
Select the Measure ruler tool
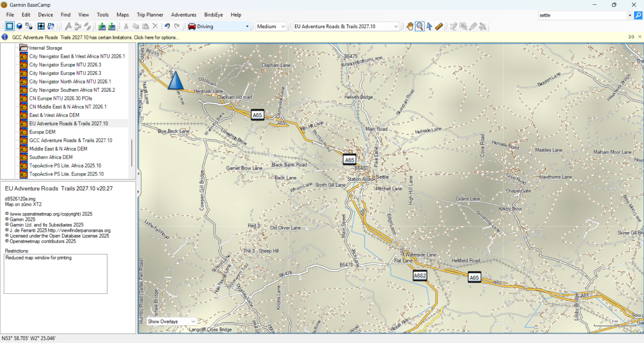coord(439,26)
